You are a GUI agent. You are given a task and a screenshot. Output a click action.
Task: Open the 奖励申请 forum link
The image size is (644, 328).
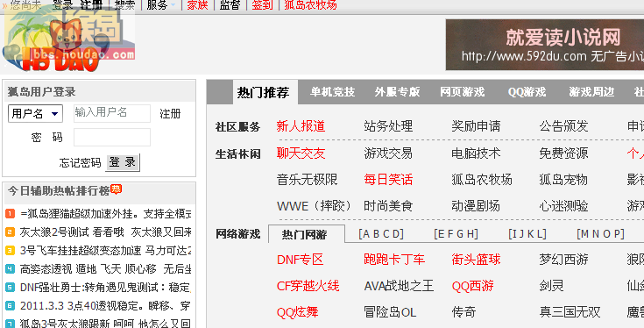476,126
